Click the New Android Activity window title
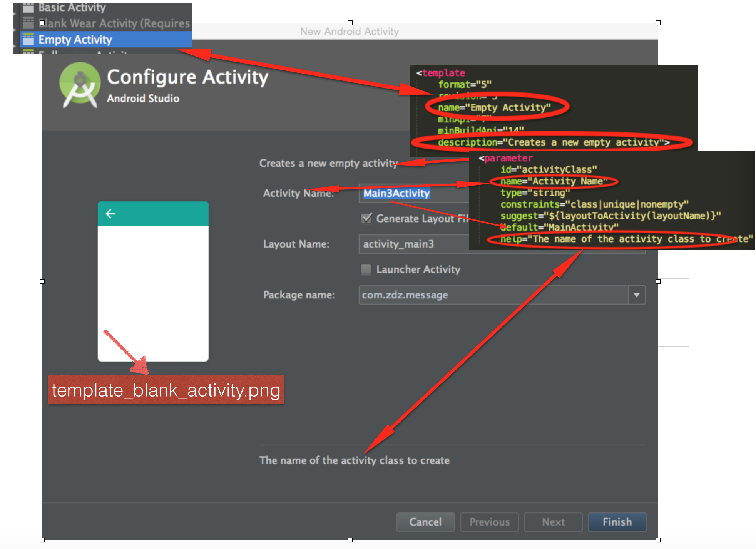The image size is (756, 549). pyautogui.click(x=350, y=32)
